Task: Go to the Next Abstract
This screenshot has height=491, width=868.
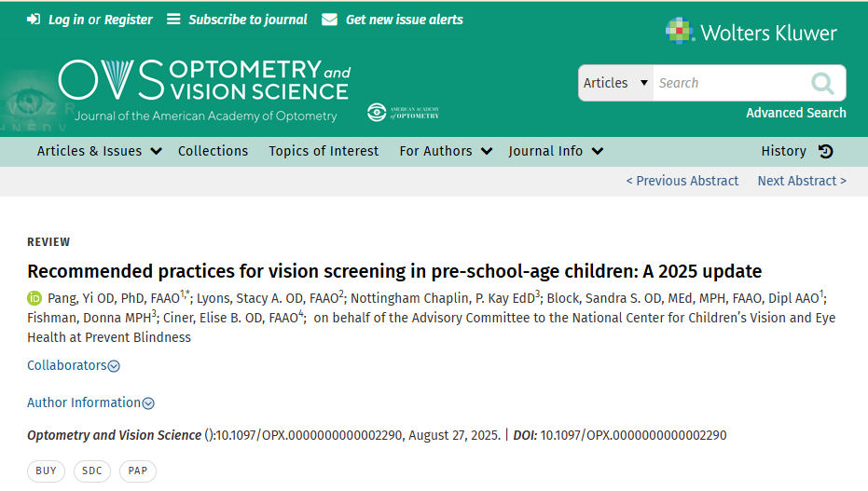Action: (x=802, y=181)
